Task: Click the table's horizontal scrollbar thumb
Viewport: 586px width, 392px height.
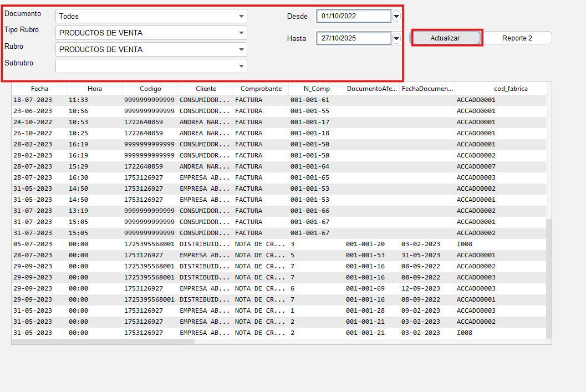Action: [103, 342]
